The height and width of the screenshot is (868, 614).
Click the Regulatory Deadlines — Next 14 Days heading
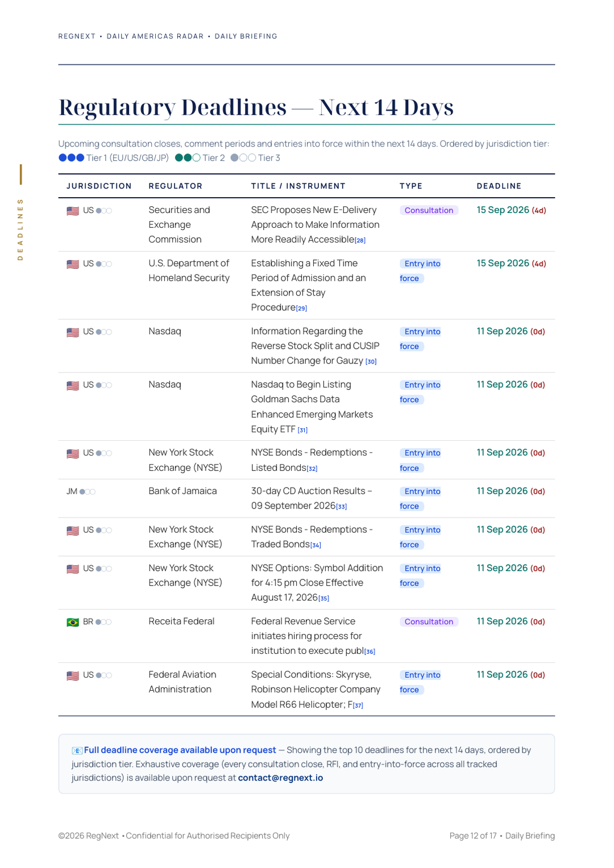pos(256,107)
